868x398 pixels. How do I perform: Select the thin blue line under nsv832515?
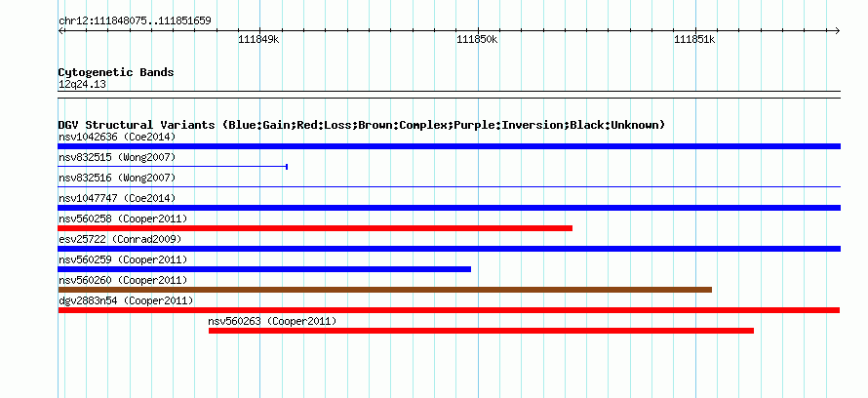coord(173,167)
